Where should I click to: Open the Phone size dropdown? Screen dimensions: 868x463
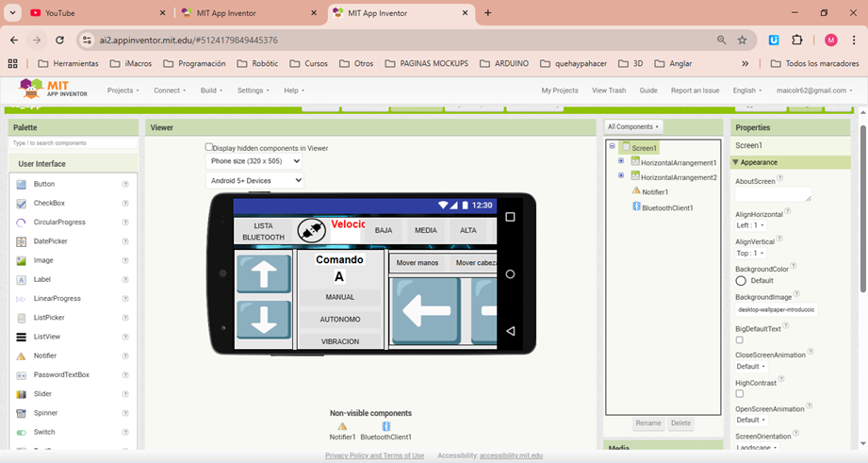254,161
